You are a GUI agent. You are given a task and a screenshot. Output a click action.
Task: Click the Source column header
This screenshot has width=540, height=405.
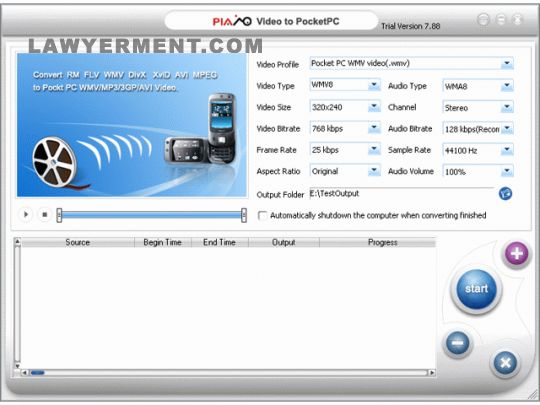pos(78,242)
